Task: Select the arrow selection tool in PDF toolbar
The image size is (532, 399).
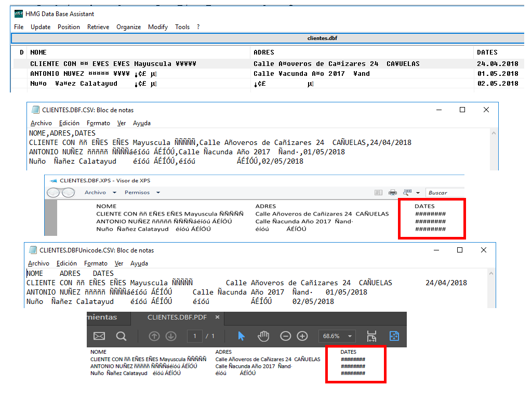Action: pos(241,336)
